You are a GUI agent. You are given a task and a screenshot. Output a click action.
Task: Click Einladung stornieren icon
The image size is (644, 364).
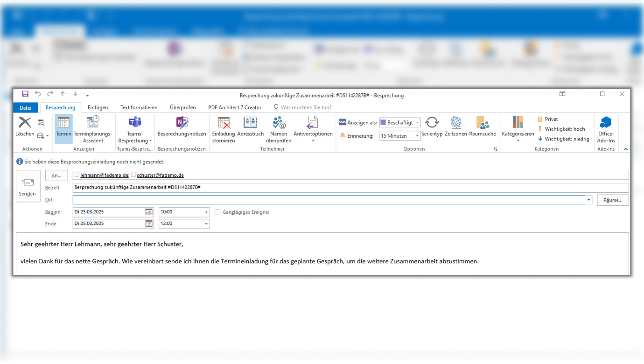click(224, 123)
